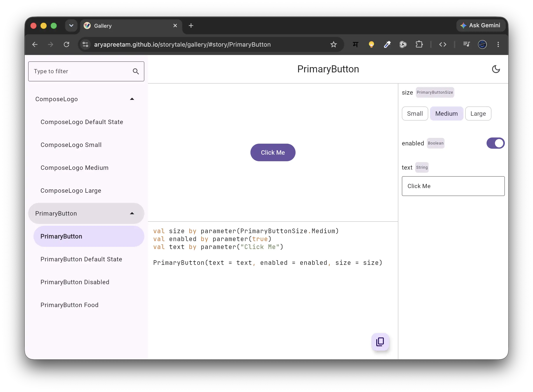The height and width of the screenshot is (392, 533).
Task: Collapse the PrimaryButton group
Action: 132,213
